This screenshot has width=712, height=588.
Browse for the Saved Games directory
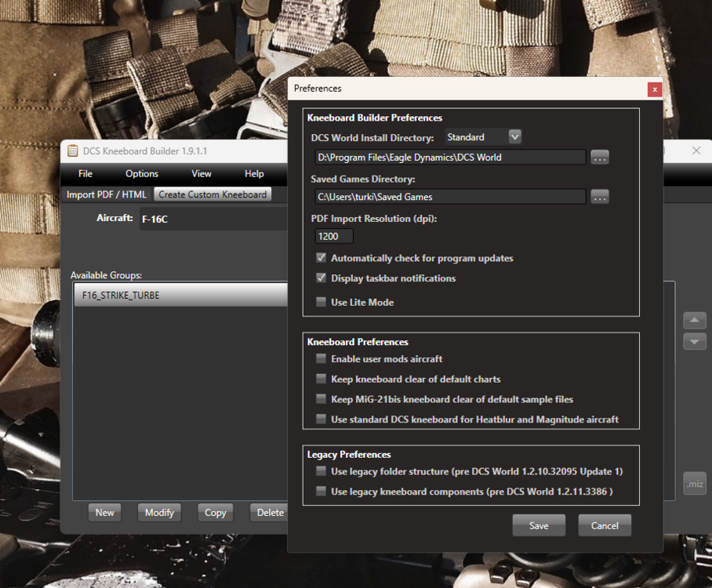pyautogui.click(x=600, y=197)
